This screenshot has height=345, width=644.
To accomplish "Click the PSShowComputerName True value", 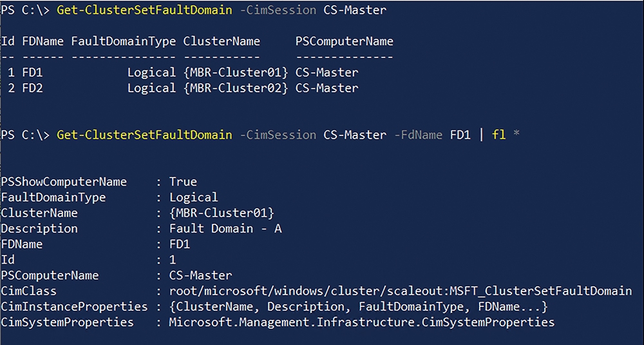I will (x=183, y=182).
